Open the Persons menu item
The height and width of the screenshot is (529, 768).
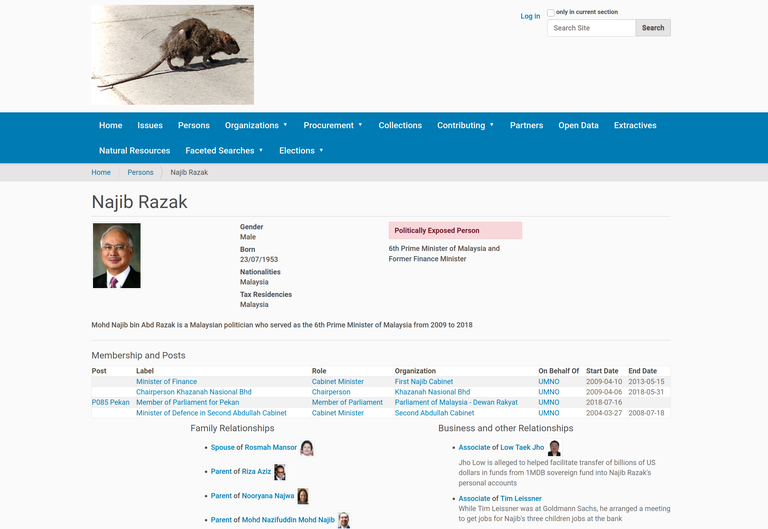click(x=194, y=125)
